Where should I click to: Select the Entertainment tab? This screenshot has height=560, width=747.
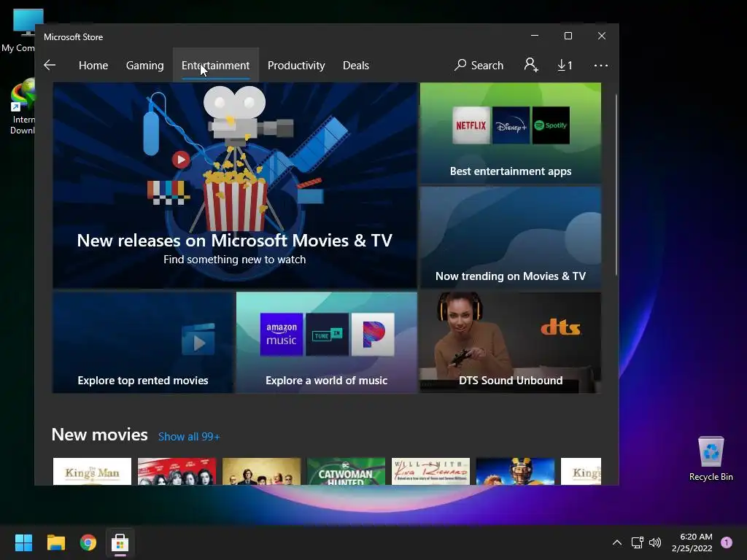(215, 65)
